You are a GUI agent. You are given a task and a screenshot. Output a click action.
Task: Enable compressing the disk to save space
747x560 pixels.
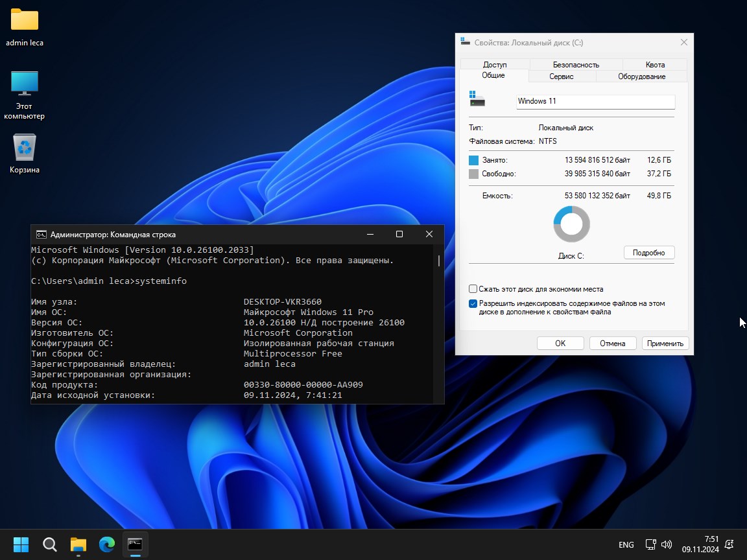coord(473,289)
